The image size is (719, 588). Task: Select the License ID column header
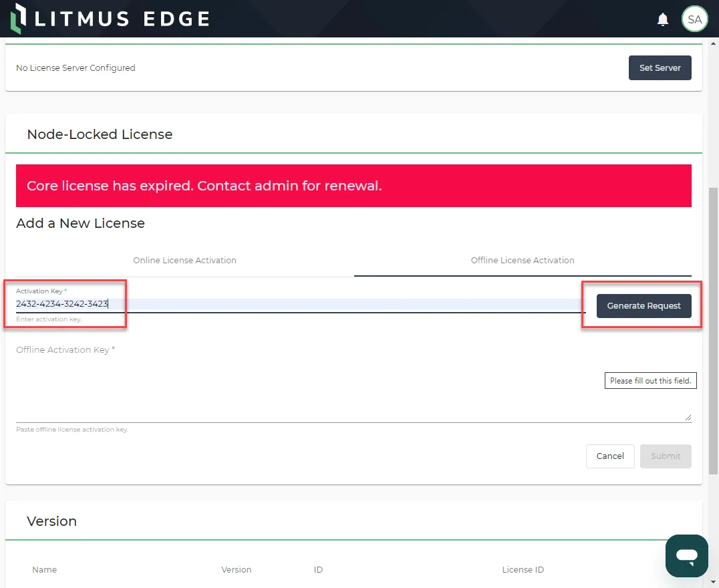coord(523,570)
